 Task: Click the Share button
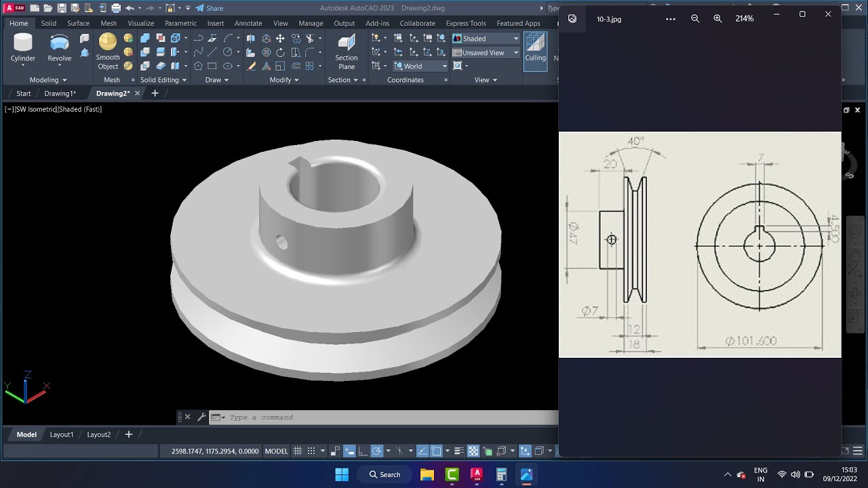click(x=209, y=8)
